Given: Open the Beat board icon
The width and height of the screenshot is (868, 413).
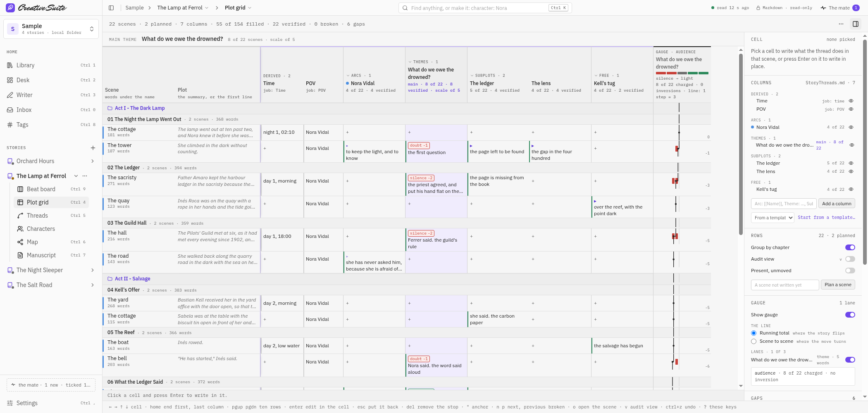Looking at the screenshot, I should pyautogui.click(x=20, y=189).
